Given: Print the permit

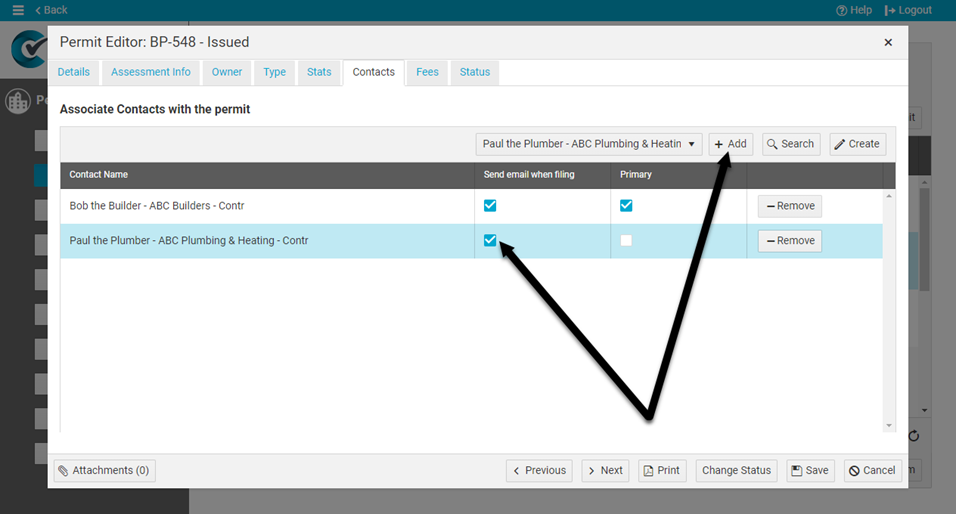Looking at the screenshot, I should pyautogui.click(x=662, y=471).
